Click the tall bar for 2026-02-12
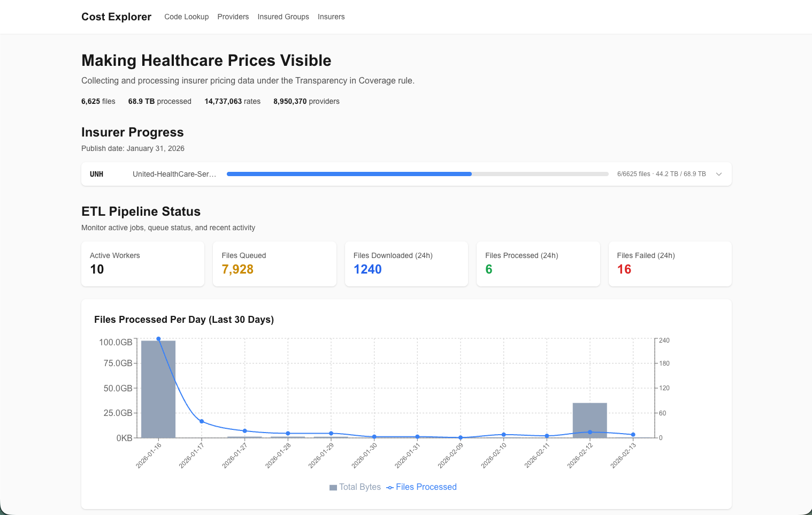 click(x=589, y=420)
